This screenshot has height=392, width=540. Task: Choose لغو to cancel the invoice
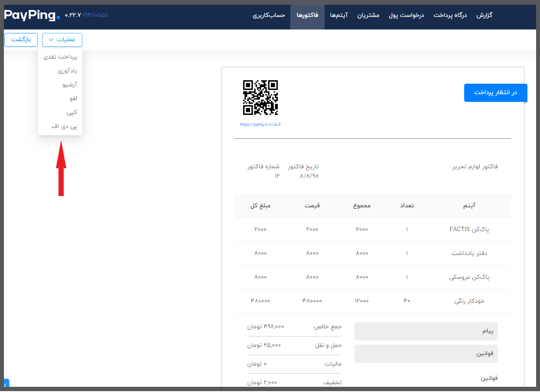73,98
